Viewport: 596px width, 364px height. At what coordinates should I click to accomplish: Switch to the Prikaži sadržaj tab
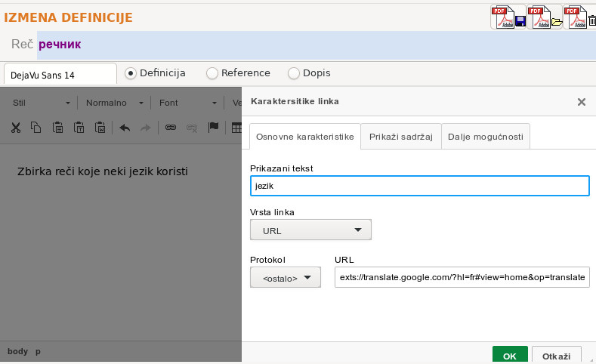tap(401, 137)
